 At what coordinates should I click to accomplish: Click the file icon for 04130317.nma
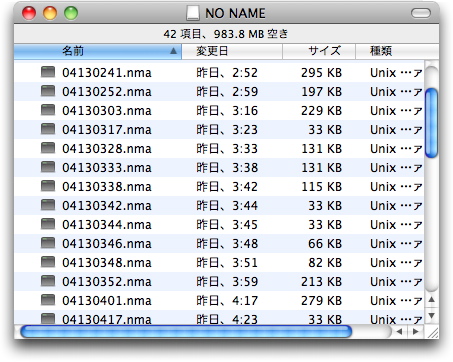pos(48,129)
